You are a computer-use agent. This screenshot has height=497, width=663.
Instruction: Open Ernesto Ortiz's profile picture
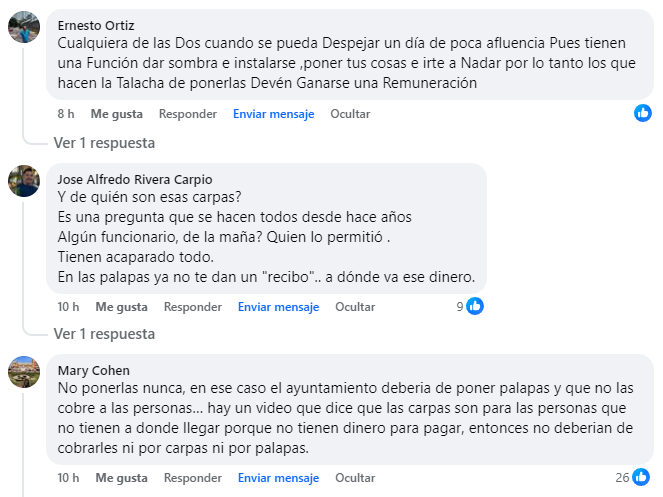24,27
